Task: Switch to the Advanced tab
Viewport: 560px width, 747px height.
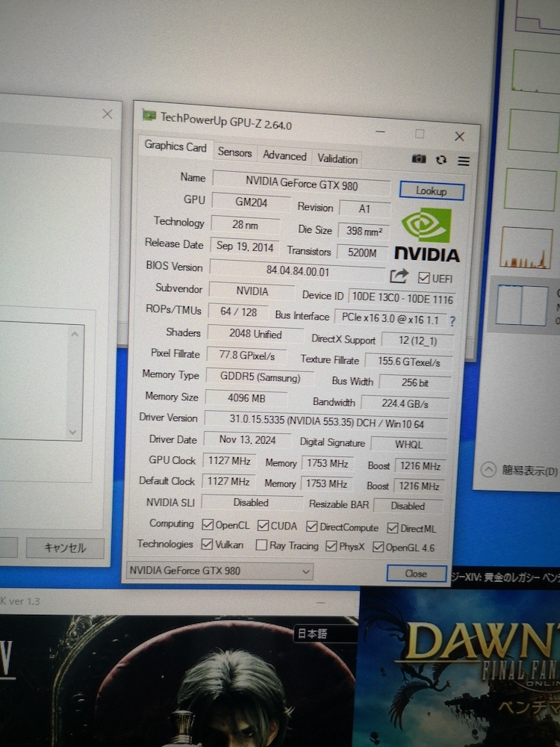Action: pos(284,155)
